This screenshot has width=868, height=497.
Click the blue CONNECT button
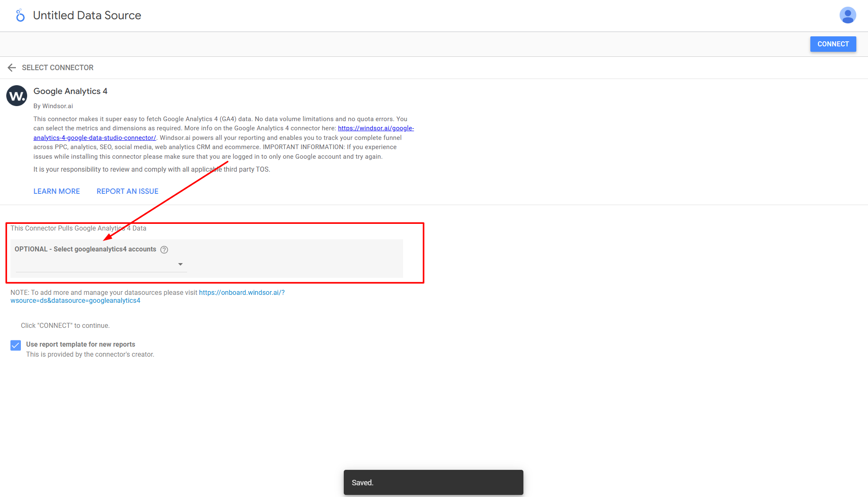[833, 44]
